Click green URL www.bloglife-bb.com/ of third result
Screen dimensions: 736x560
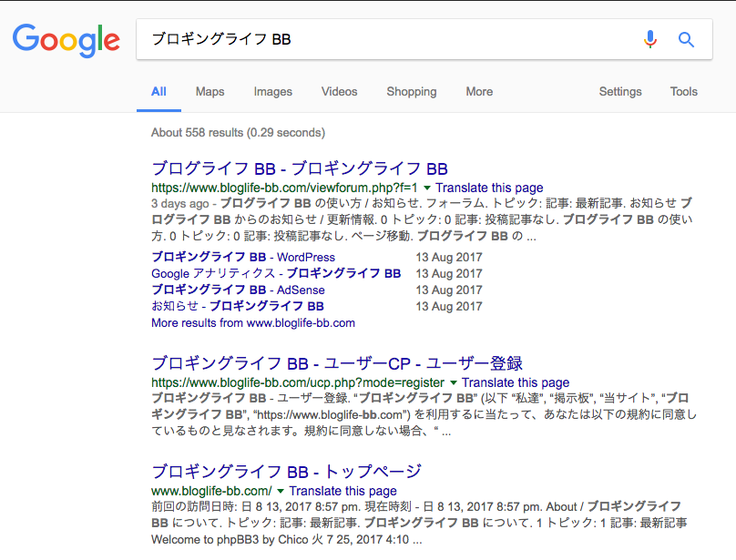211,492
